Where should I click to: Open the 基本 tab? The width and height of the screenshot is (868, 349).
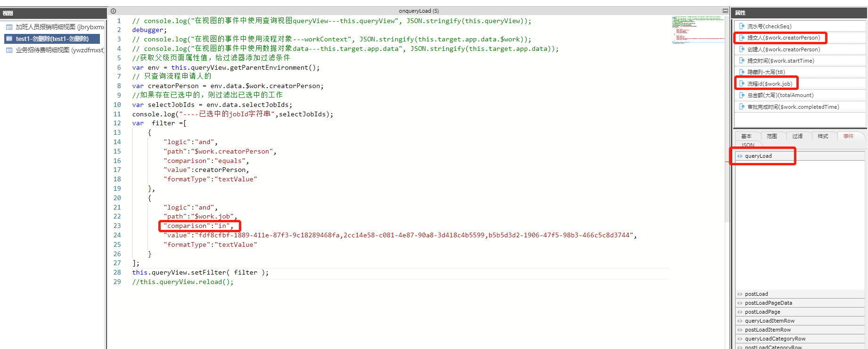coord(746,136)
